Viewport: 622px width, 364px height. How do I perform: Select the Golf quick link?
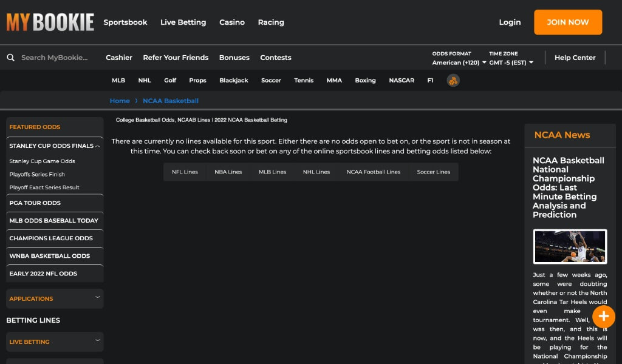click(x=170, y=81)
